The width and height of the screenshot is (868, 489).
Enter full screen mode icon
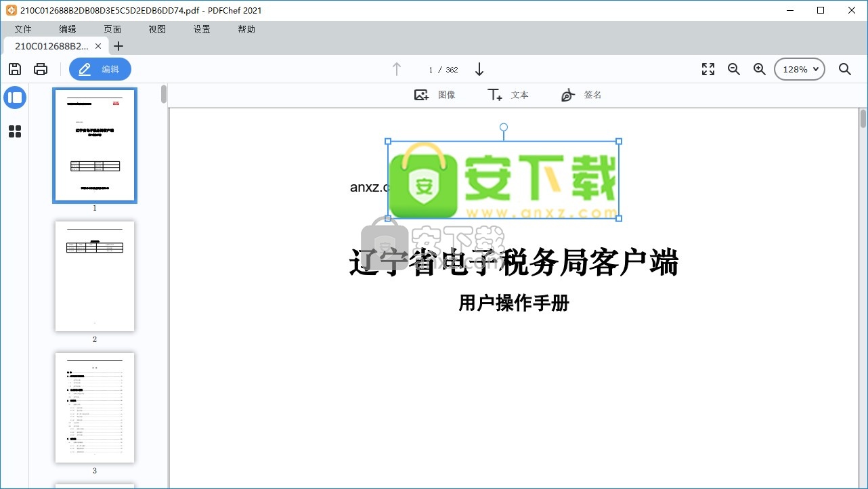(708, 69)
